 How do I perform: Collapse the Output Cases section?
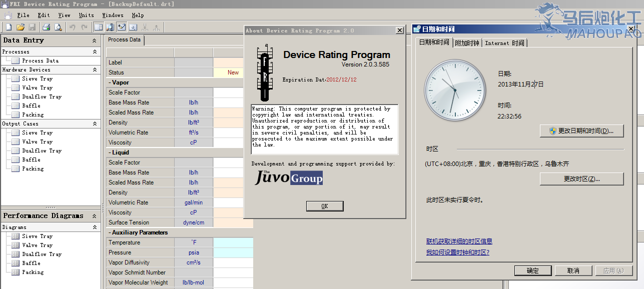95,123
